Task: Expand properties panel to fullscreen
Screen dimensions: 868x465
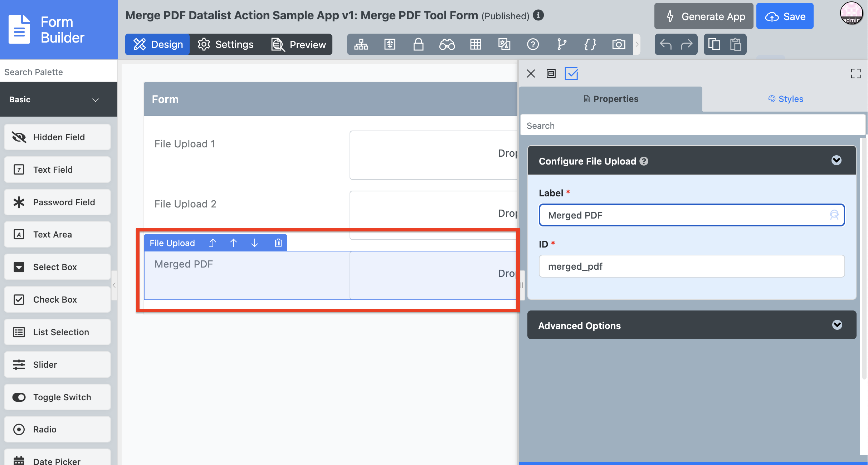Action: point(855,74)
